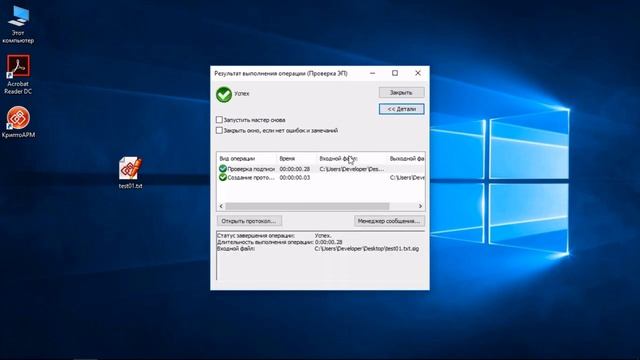The width and height of the screenshot is (640, 360).
Task: Minimize the operation result dialog
Action: [x=372, y=73]
